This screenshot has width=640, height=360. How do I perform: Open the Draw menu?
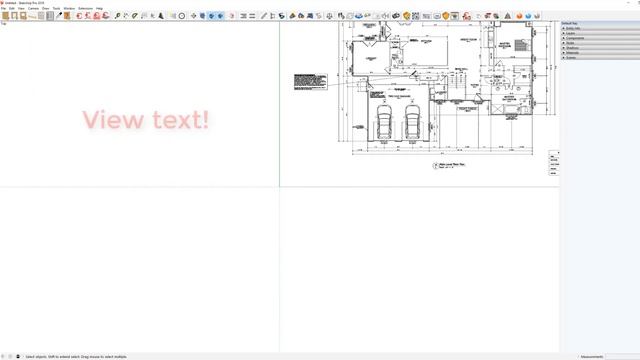[x=46, y=8]
